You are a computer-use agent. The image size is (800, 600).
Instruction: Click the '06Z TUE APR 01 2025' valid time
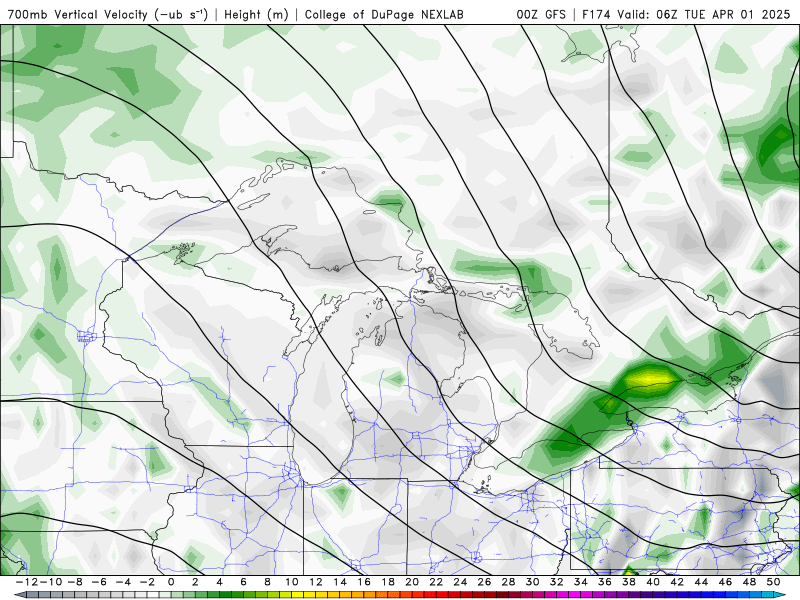(723, 14)
